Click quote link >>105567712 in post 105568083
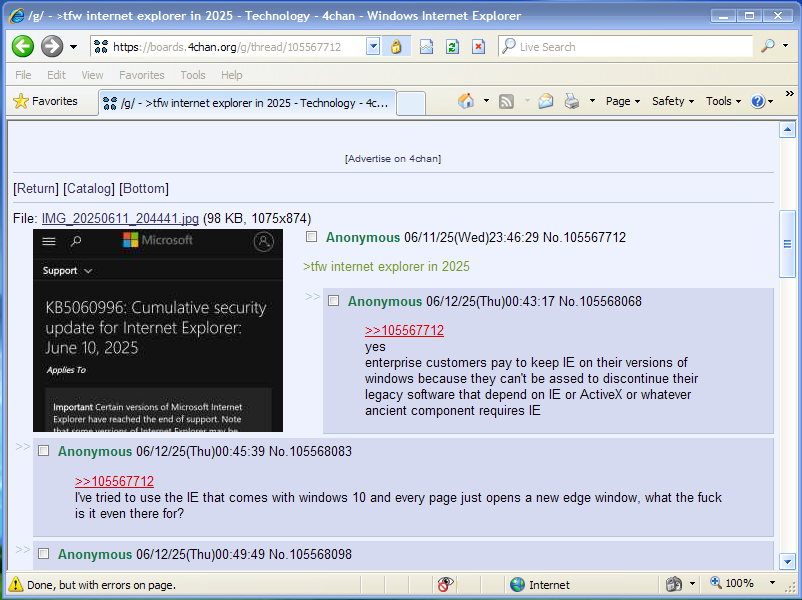Image resolution: width=802 pixels, height=600 pixels. (114, 481)
